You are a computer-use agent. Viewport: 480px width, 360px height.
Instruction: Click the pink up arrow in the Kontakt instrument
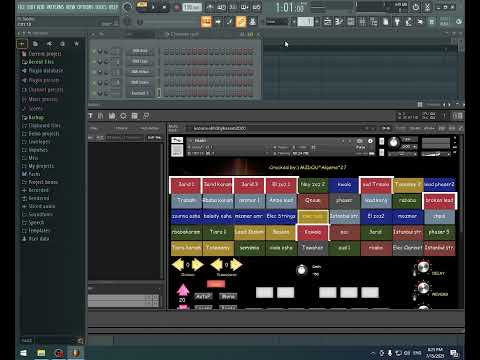click(x=183, y=290)
